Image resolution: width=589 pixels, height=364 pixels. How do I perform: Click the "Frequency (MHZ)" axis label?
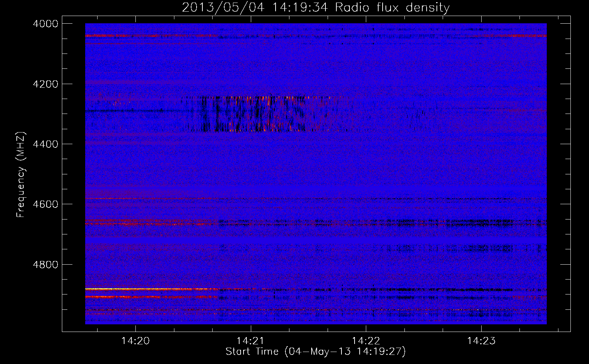[x=21, y=175]
